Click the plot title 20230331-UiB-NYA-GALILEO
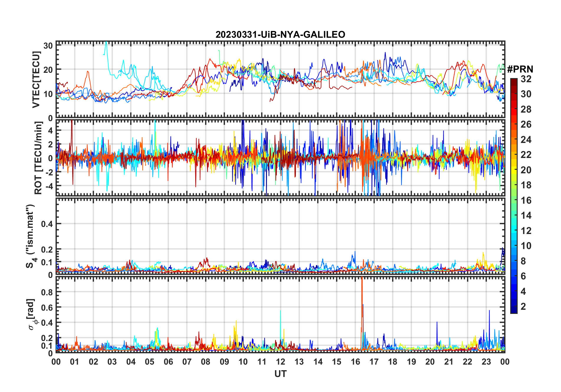 click(280, 34)
